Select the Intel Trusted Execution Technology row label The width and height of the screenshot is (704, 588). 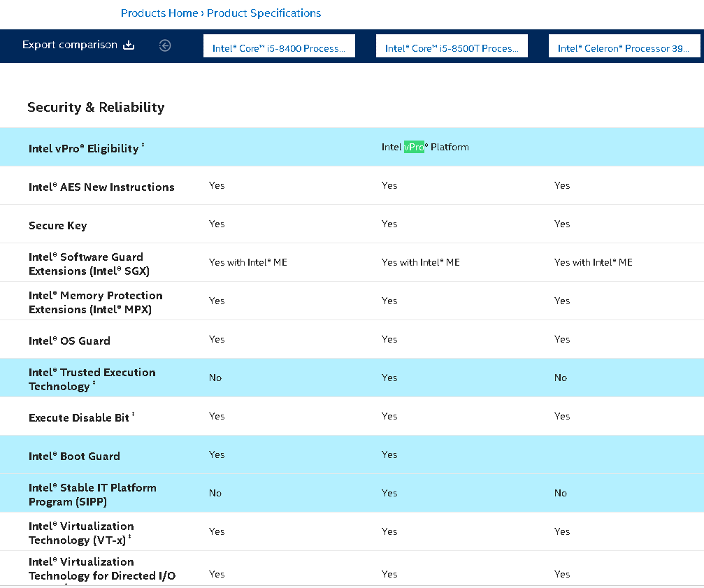[x=92, y=379]
